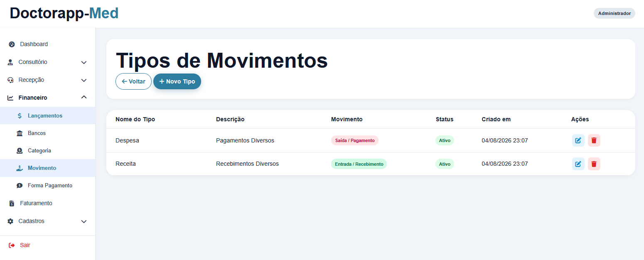Expand the Consultório menu chevron
The width and height of the screenshot is (644, 260).
click(x=84, y=62)
